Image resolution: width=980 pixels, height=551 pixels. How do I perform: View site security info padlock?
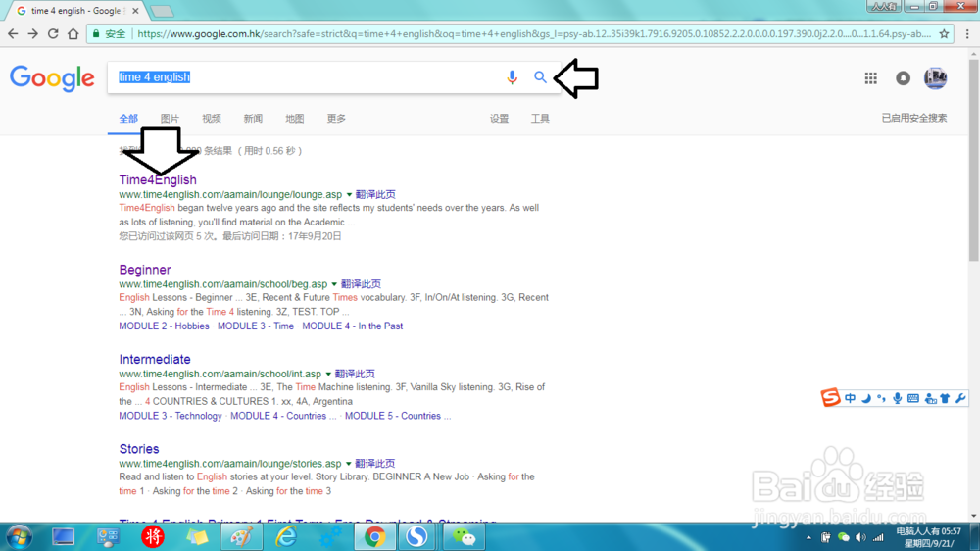[x=96, y=33]
